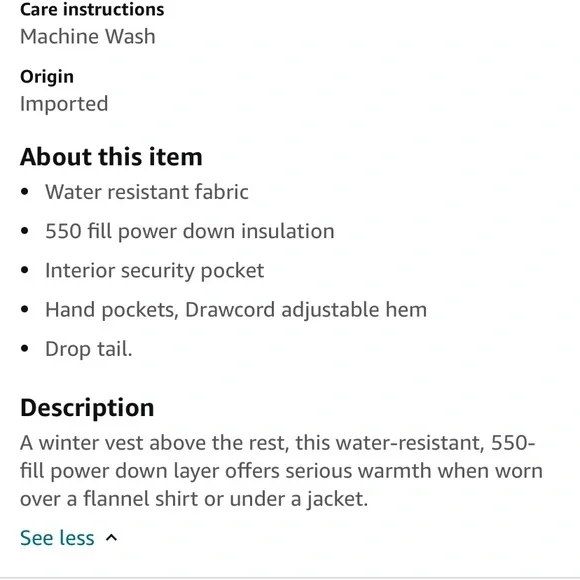
Task: Click the See less link
Action: (x=57, y=537)
